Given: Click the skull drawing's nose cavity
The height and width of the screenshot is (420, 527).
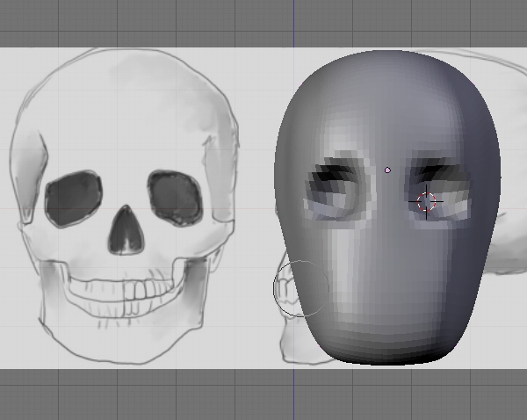Looking at the screenshot, I should click(126, 230).
